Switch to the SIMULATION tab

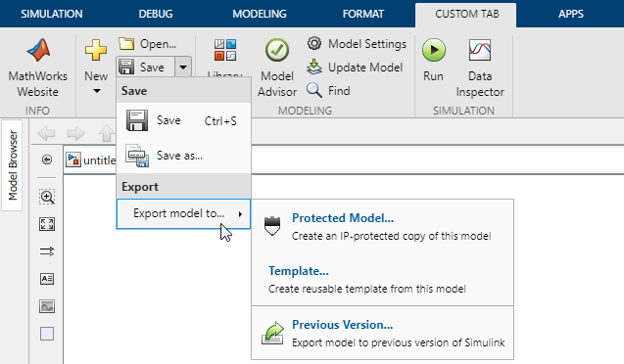[x=52, y=14]
